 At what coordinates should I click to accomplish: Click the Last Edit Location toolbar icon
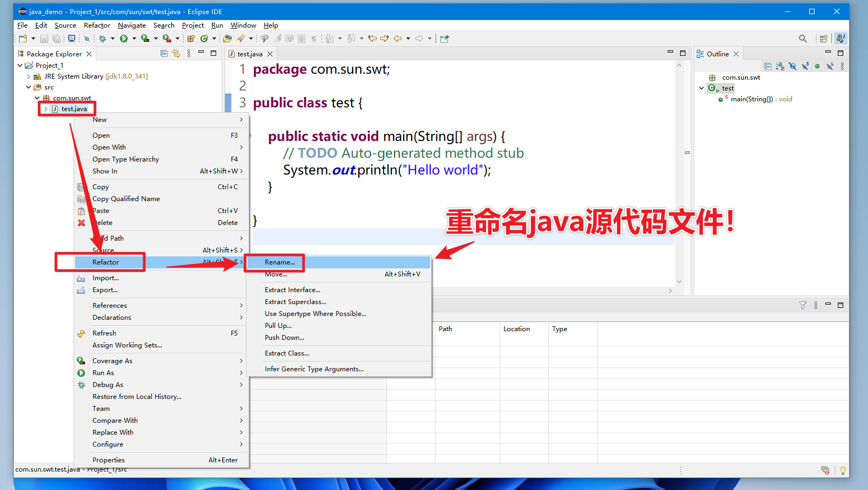pos(372,38)
